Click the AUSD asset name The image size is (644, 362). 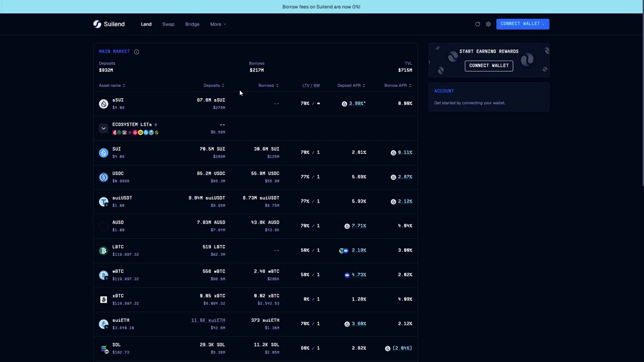coord(118,223)
